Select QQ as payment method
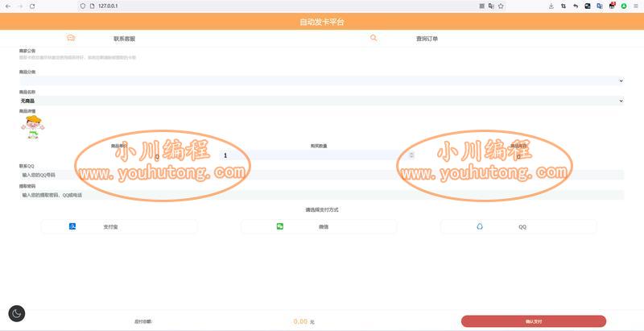644x331 pixels. [x=518, y=226]
